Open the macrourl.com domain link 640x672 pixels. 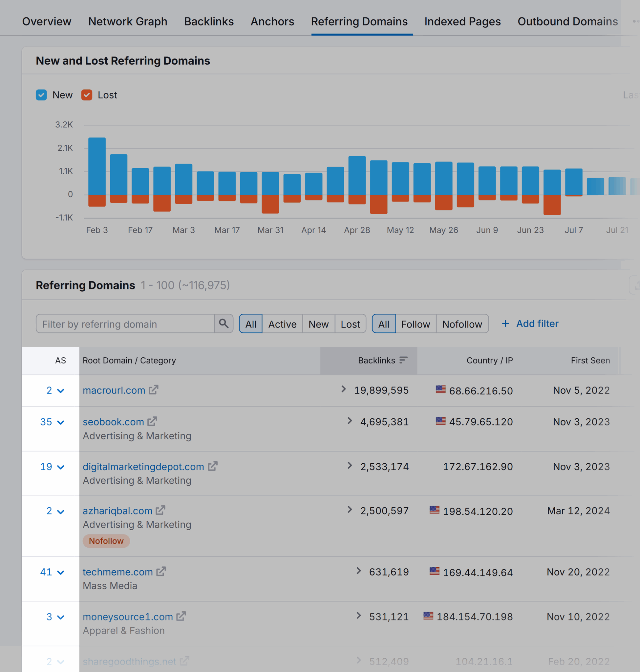[x=114, y=390]
